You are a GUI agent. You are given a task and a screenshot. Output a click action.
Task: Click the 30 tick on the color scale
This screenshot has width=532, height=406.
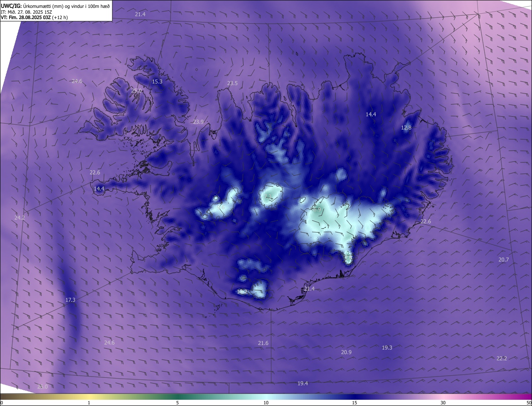pos(443,403)
